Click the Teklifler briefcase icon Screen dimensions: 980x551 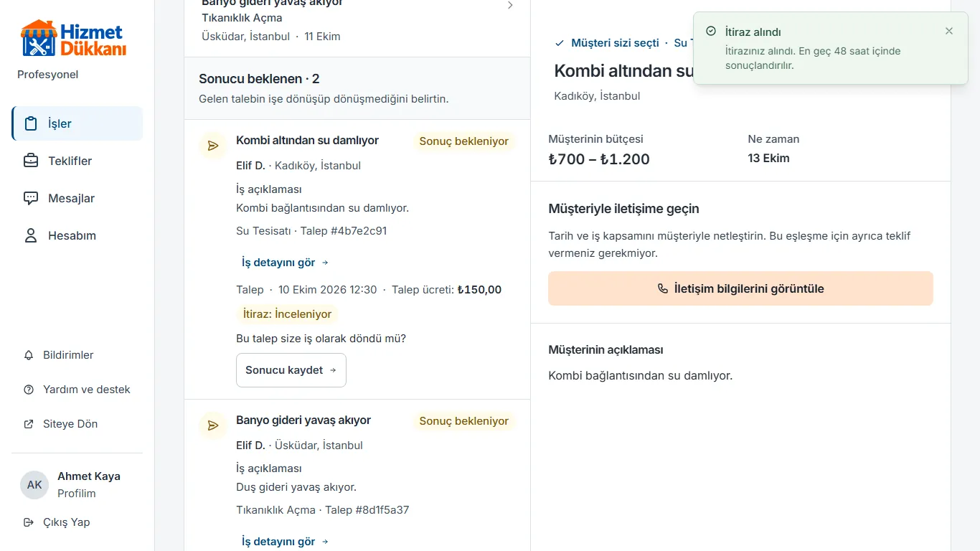(31, 161)
